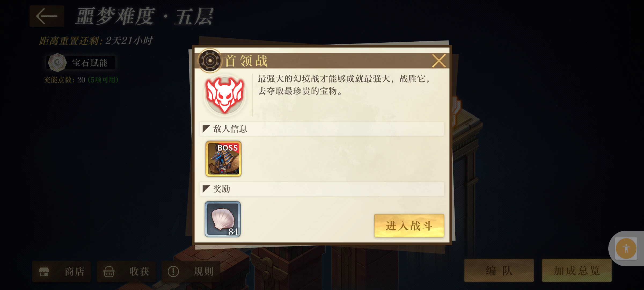Open the 宝石赋能 gem panel

pyautogui.click(x=81, y=63)
